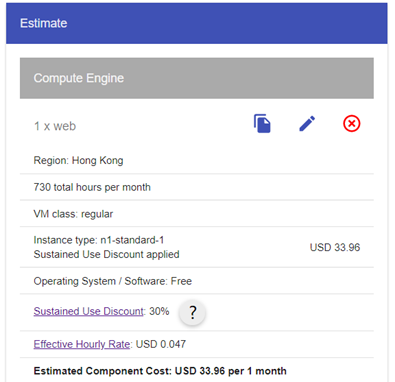Click the "Sustained Use Discount applied" text
The height and width of the screenshot is (382, 395).
[x=106, y=254]
